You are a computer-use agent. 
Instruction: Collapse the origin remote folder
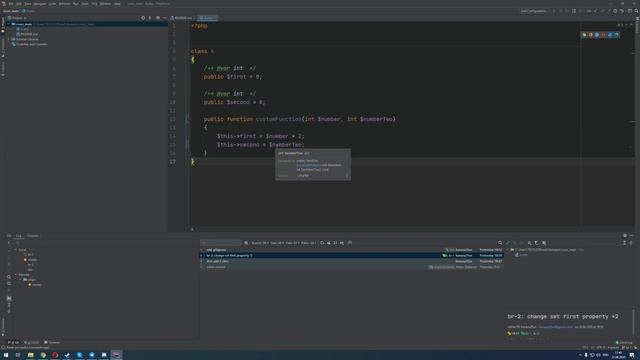20,280
